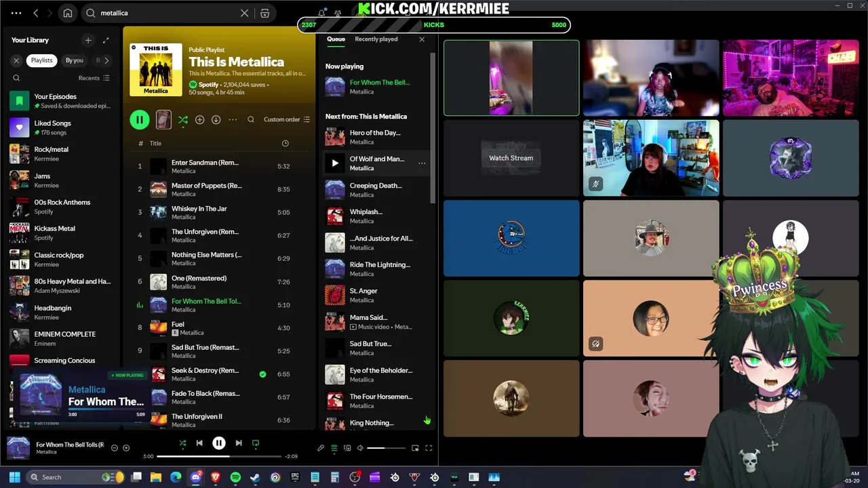Select the Playlists filter chip
This screenshot has width=868, height=488.
pos(41,60)
